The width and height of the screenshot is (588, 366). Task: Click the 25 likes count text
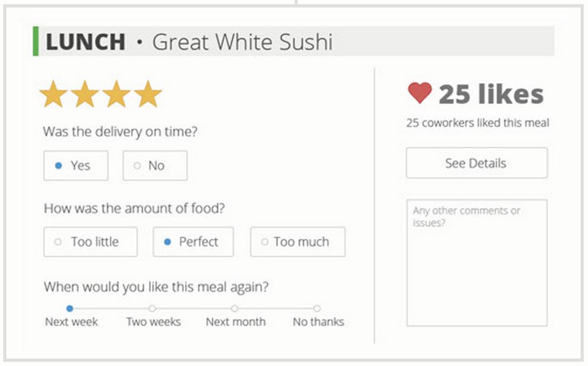491,95
